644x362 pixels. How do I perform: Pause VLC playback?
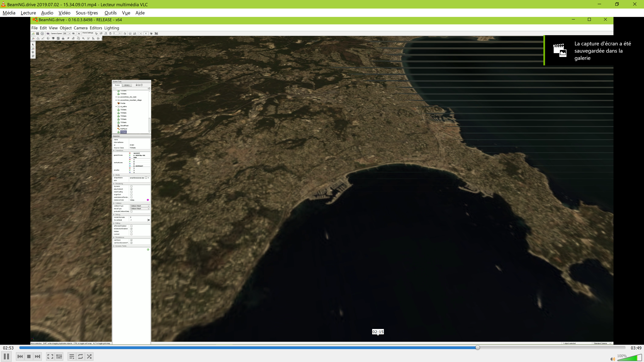pos(7,356)
